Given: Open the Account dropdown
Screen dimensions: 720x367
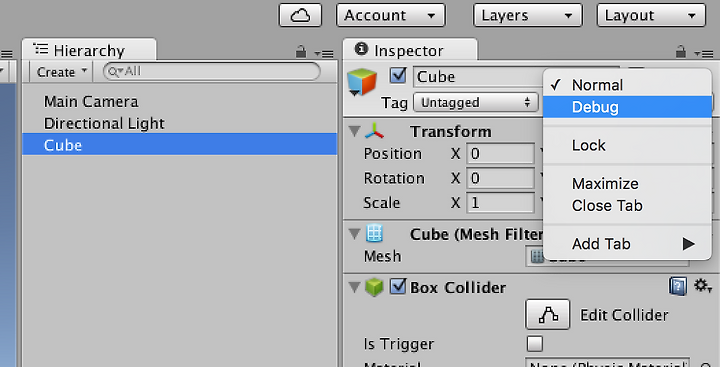Looking at the screenshot, I should [391, 15].
